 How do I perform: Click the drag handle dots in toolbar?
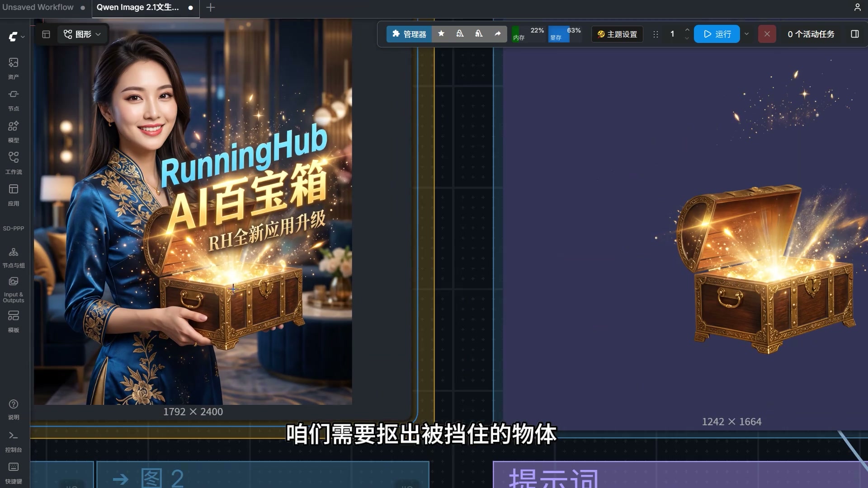point(656,34)
